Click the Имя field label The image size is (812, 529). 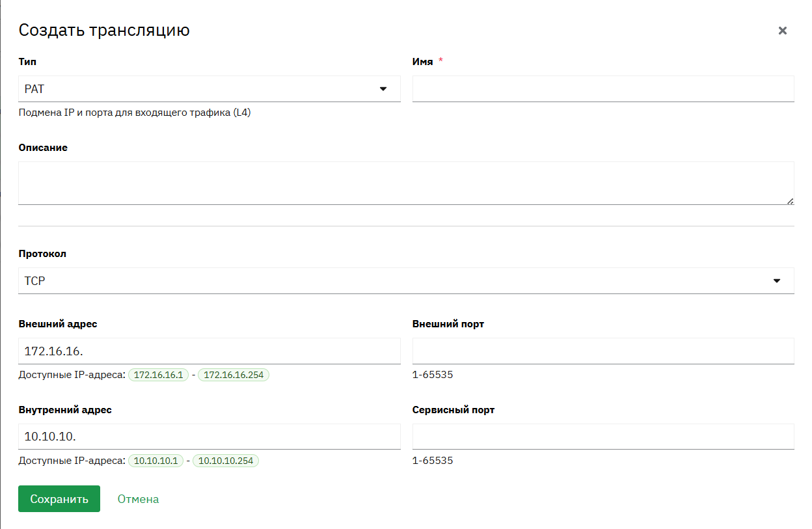click(x=423, y=62)
